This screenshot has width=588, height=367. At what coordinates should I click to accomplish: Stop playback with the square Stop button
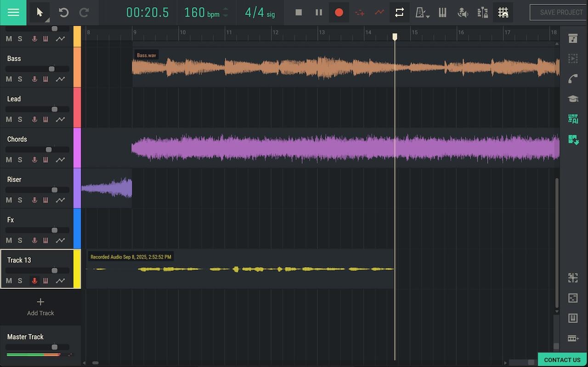tap(299, 12)
